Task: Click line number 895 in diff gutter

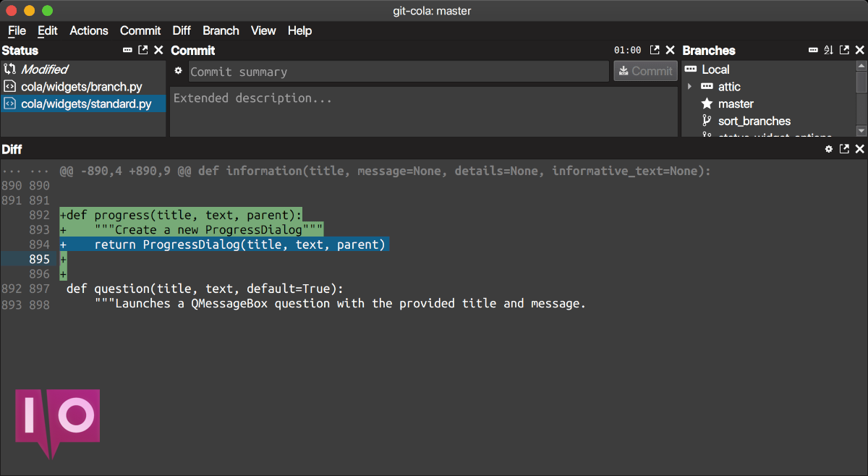Action: (x=40, y=259)
